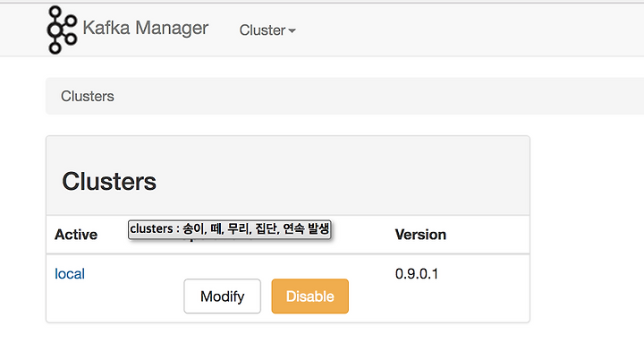Click the Clusters breadcrumb
Viewport: 644px width, 352px height.
click(88, 96)
